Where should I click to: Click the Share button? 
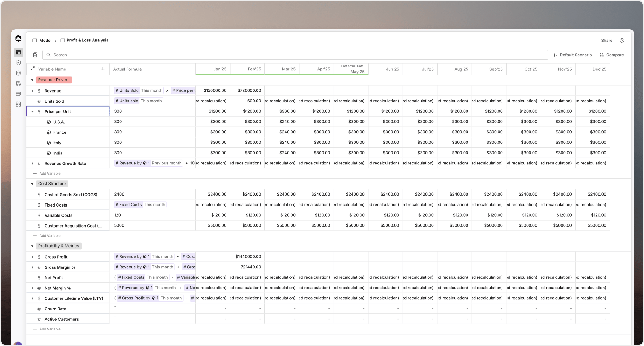(x=607, y=41)
